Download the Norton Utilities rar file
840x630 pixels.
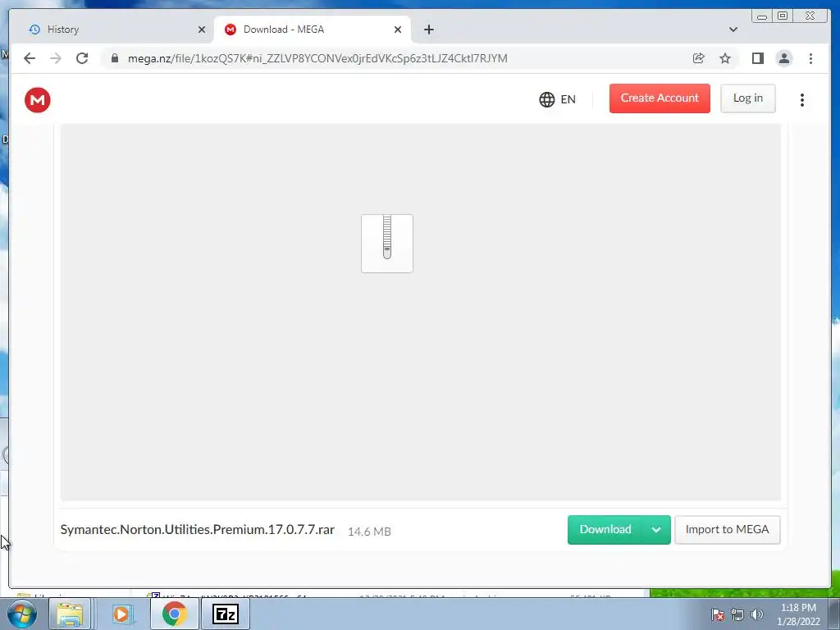coord(605,530)
